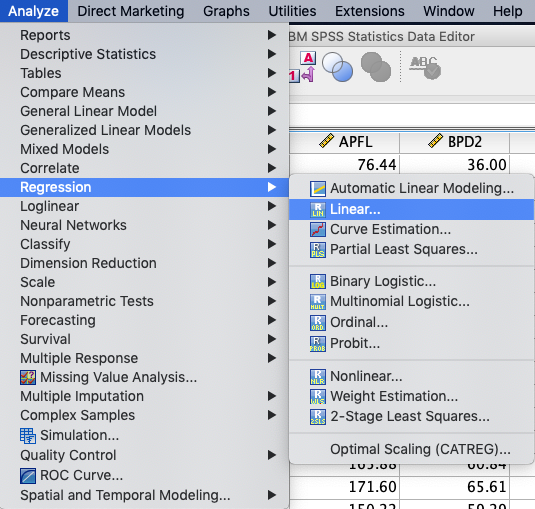
Task: Click the BPD2 column header
Action: pyautogui.click(x=454, y=142)
